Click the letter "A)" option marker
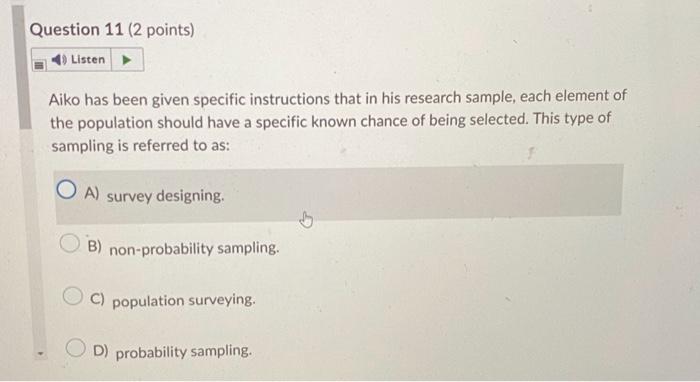The width and height of the screenshot is (700, 382). (92, 193)
